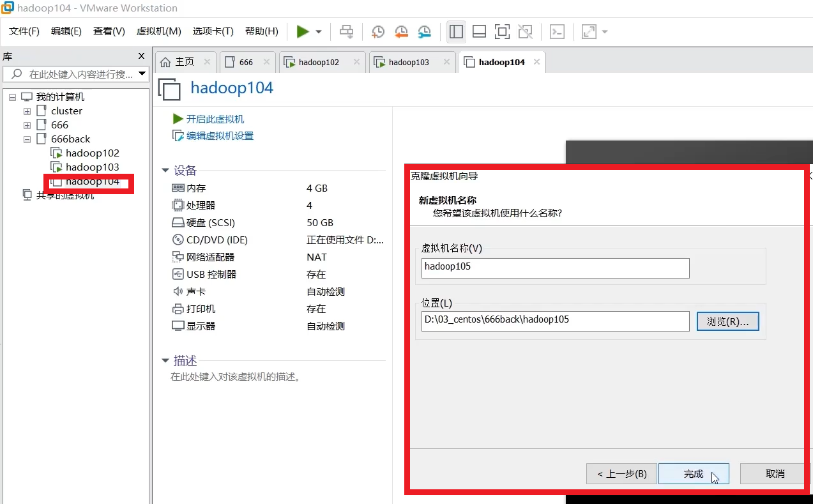Viewport: 813px width, 504px height.
Task: Click the 浏览(R)... button
Action: tap(727, 321)
